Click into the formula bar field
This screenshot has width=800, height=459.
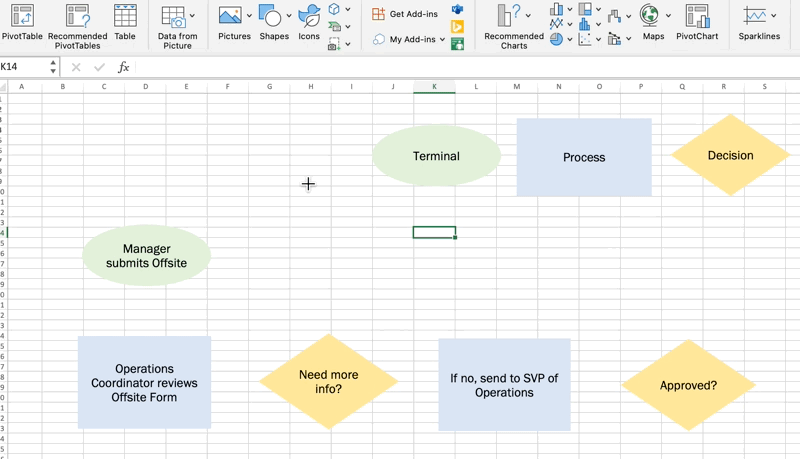coord(467,67)
